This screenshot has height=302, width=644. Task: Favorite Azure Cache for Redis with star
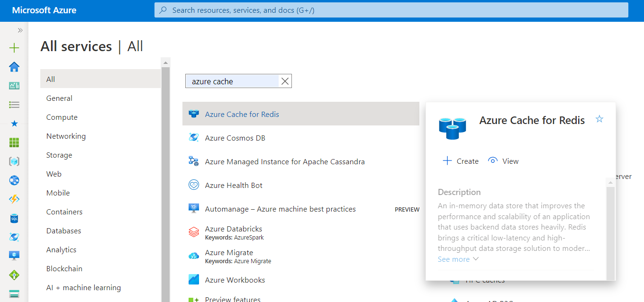coord(599,119)
